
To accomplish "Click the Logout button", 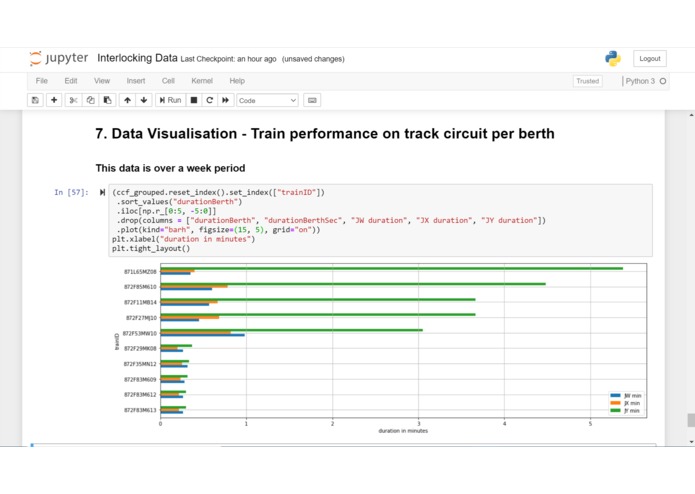I will tap(650, 58).
